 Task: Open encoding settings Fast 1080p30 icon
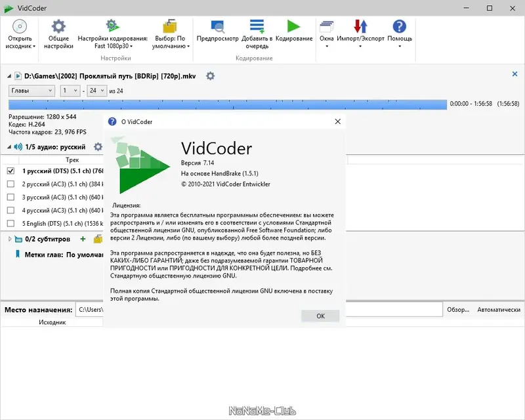(x=112, y=26)
